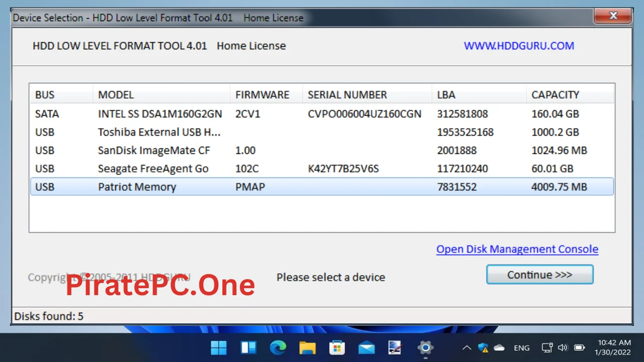Click the 1.00 firmware cell
The width and height of the screenshot is (644, 362).
point(246,150)
